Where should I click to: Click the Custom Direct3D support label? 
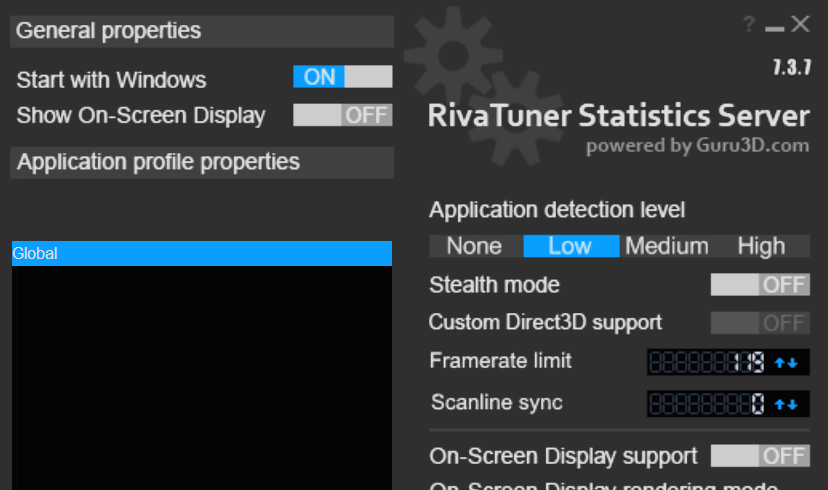tap(545, 323)
